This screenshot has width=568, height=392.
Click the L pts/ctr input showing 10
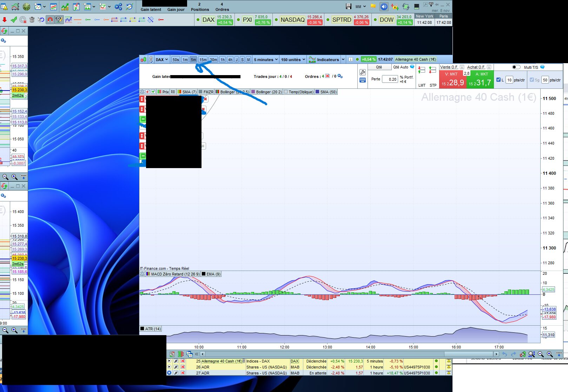[x=509, y=80]
